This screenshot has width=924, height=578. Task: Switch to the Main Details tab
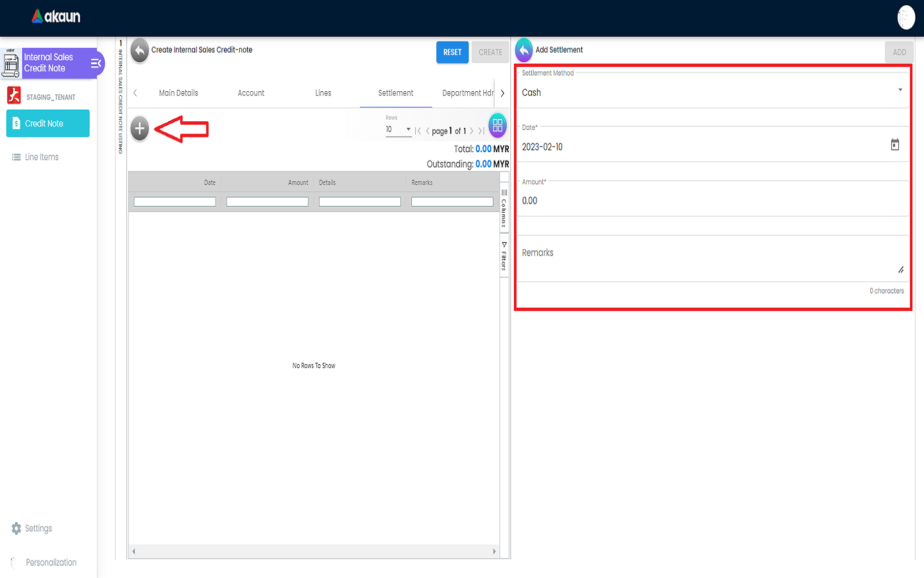pyautogui.click(x=178, y=93)
